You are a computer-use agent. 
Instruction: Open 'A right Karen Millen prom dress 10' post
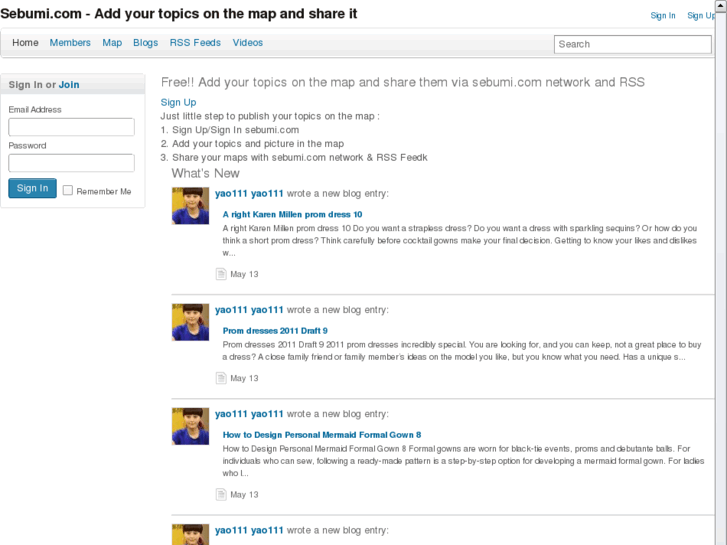[x=292, y=214]
